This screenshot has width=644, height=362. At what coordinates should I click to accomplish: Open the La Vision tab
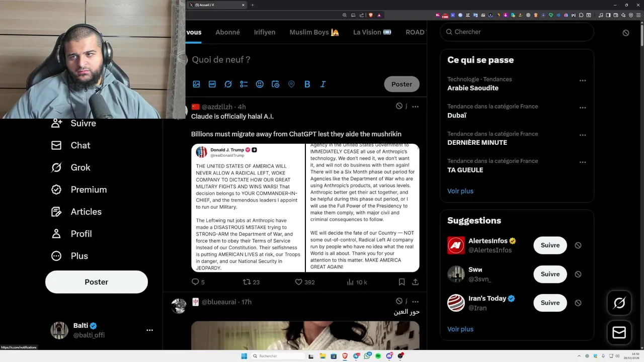pyautogui.click(x=372, y=32)
